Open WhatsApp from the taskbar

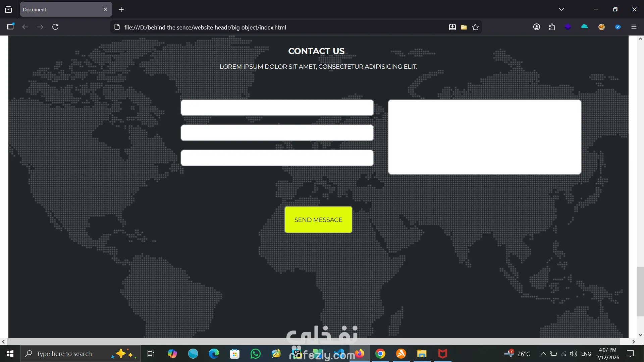(255, 354)
